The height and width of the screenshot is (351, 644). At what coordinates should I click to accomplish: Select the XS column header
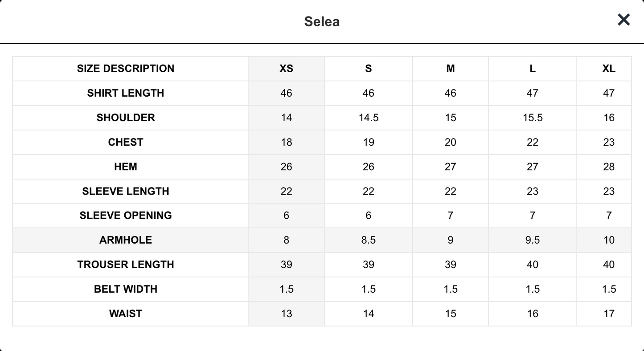pos(286,69)
